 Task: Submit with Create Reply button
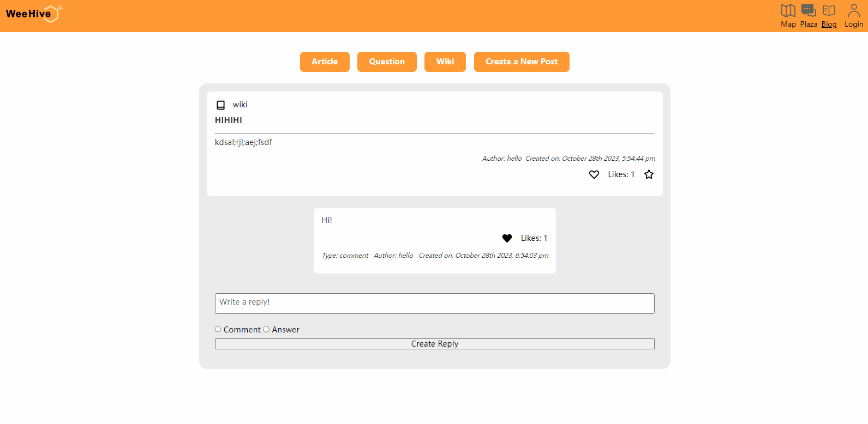coord(434,344)
